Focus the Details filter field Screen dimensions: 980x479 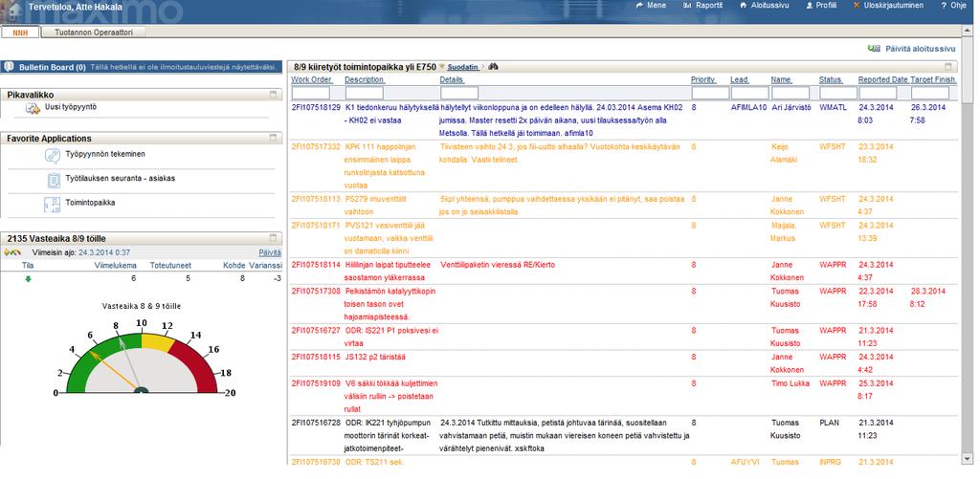(459, 93)
